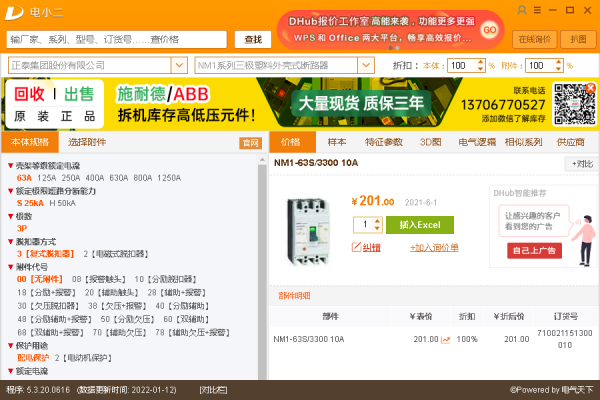Click the DHub logo icon

coord(14,13)
